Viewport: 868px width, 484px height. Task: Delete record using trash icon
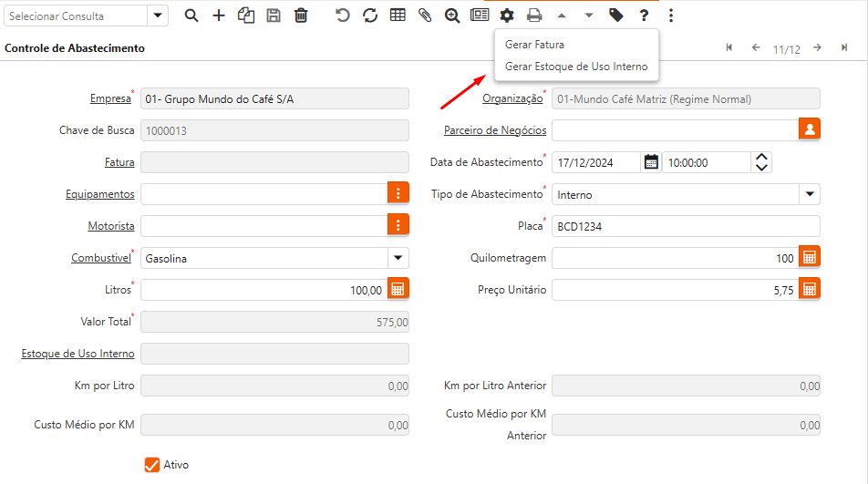pyautogui.click(x=301, y=15)
